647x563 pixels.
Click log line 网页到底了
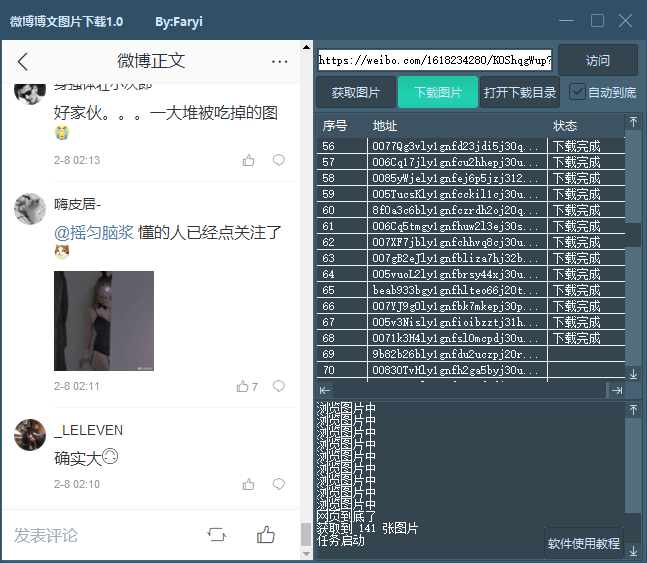(347, 516)
